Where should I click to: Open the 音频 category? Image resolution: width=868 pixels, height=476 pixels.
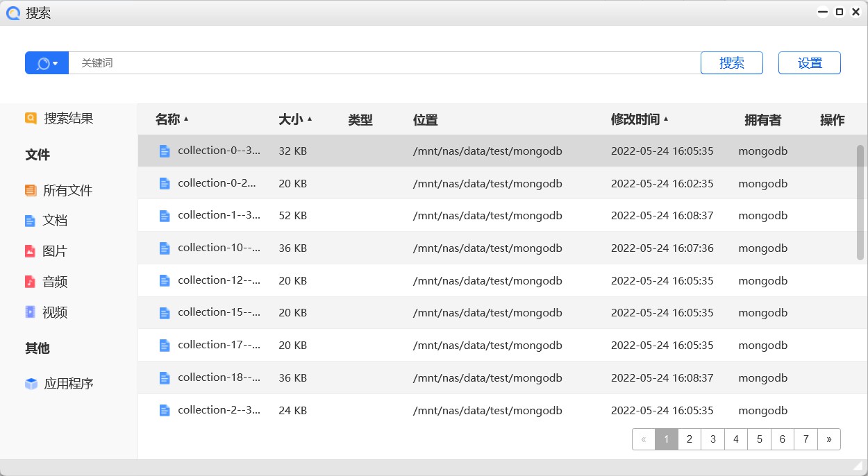(53, 281)
